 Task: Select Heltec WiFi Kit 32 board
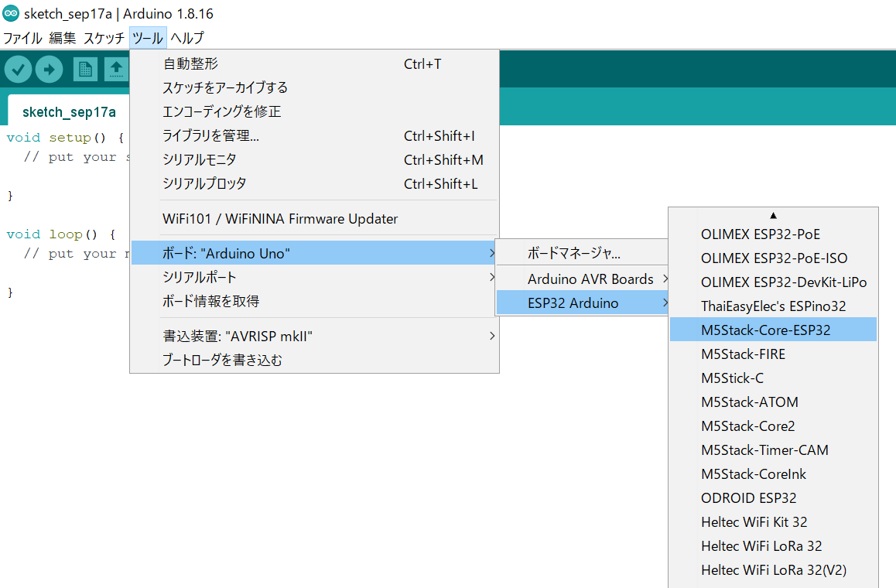773,522
